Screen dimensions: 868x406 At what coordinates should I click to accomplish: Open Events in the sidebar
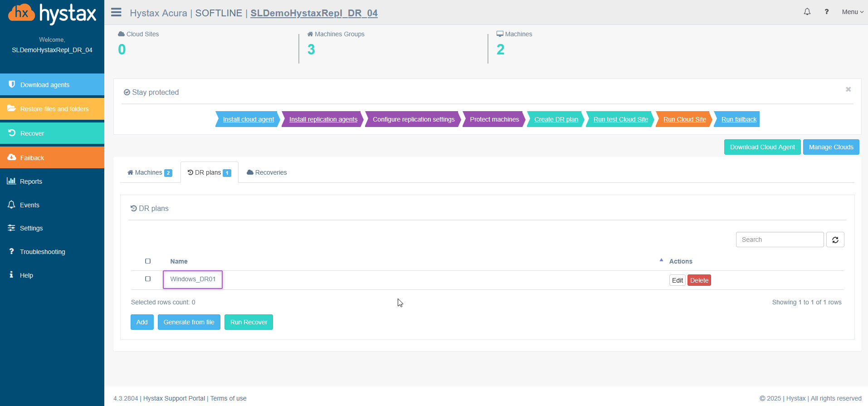(x=29, y=205)
